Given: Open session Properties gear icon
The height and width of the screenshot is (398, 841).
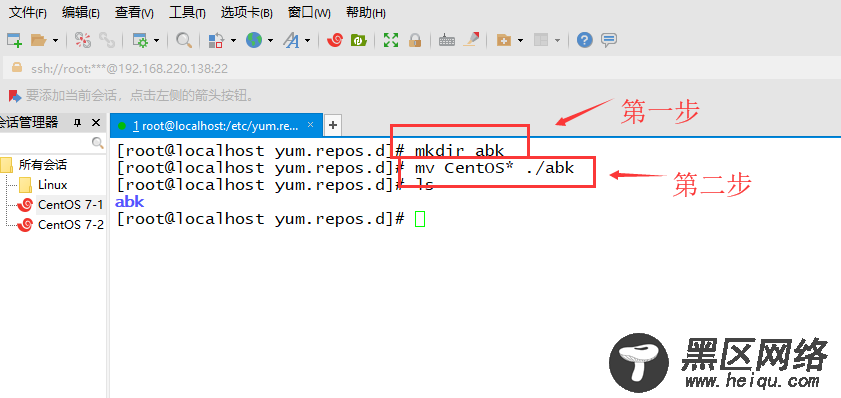Looking at the screenshot, I should (140, 40).
